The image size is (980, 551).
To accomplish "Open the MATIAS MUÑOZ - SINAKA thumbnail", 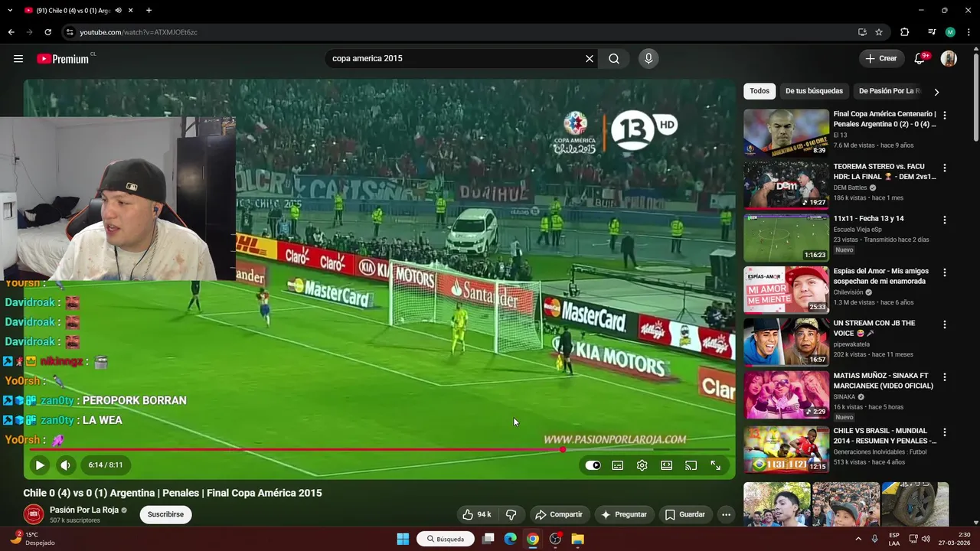I will [786, 395].
